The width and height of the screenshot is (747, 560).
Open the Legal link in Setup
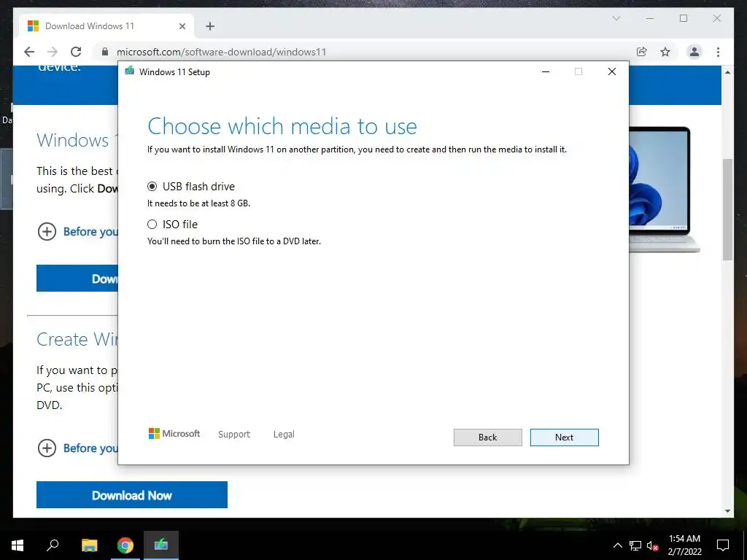click(x=284, y=435)
